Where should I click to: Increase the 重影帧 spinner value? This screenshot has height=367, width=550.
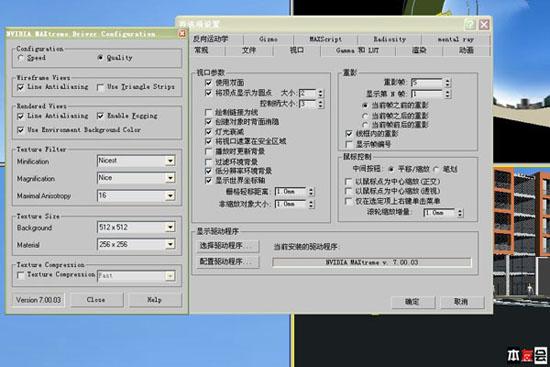click(448, 81)
